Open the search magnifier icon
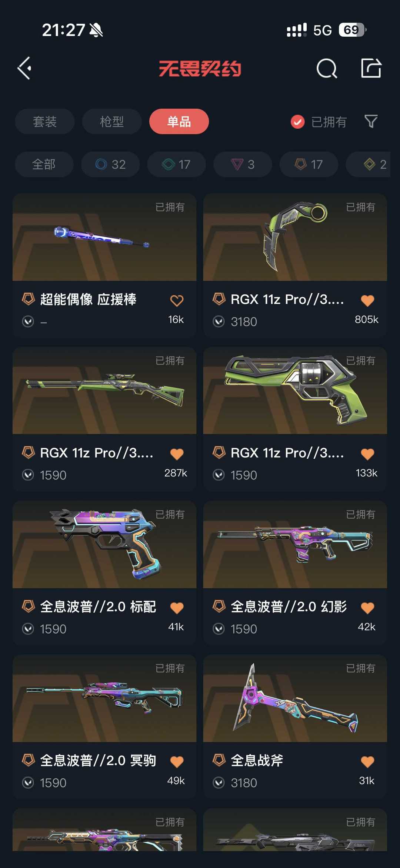 327,69
